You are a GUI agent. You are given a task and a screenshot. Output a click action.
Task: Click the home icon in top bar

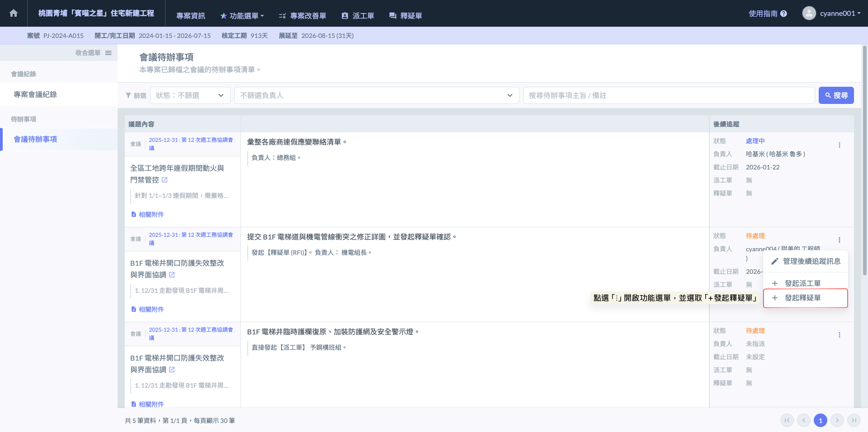pos(14,14)
